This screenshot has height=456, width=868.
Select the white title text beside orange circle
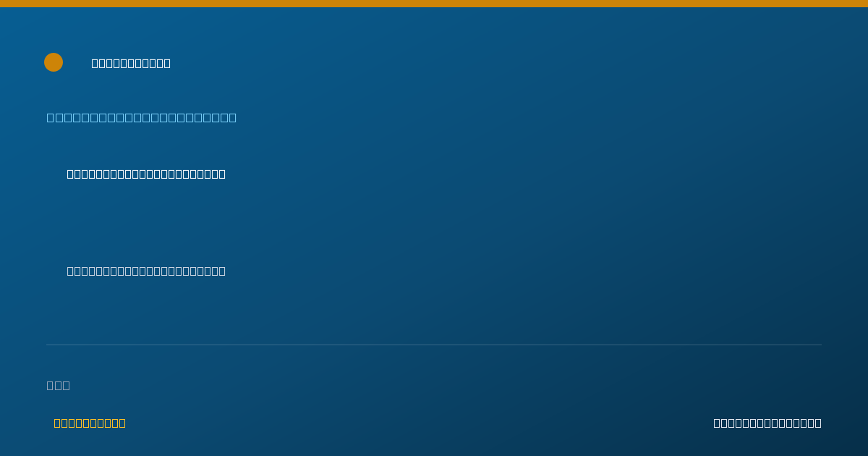131,63
